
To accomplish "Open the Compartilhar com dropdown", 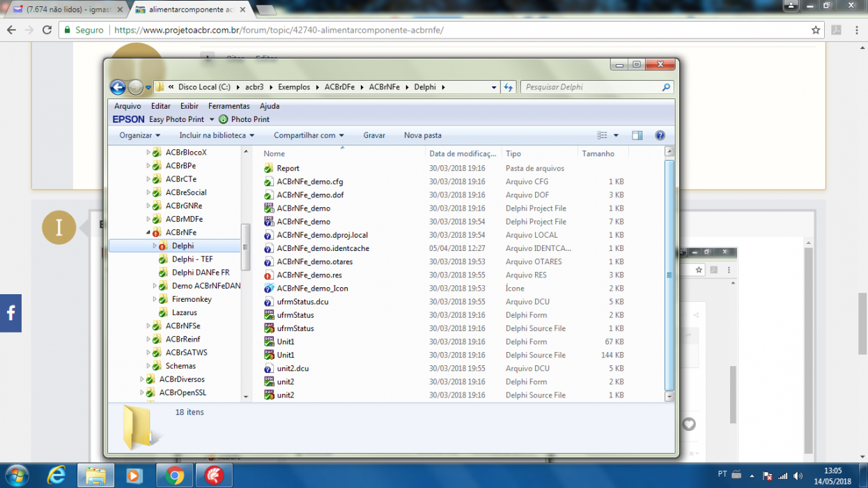I will tap(308, 135).
